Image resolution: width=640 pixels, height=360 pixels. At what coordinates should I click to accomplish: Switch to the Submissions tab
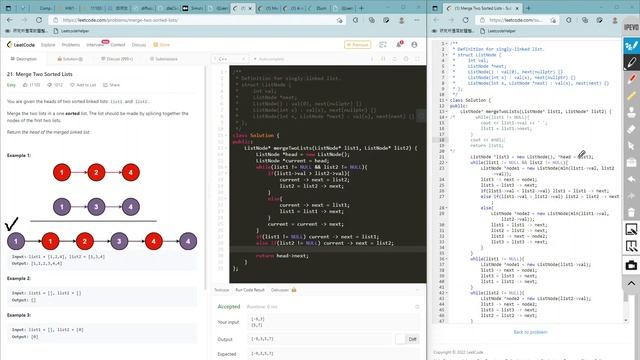pos(163,59)
